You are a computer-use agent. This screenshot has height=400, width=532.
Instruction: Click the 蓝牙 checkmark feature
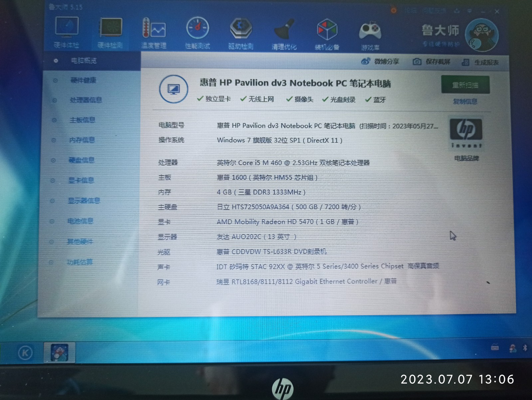[375, 100]
